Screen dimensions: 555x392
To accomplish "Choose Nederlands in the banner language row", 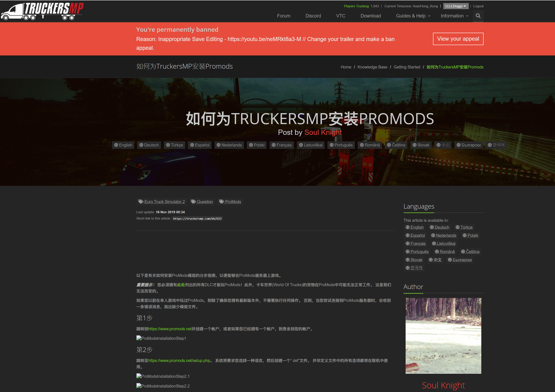I will pos(229,145).
